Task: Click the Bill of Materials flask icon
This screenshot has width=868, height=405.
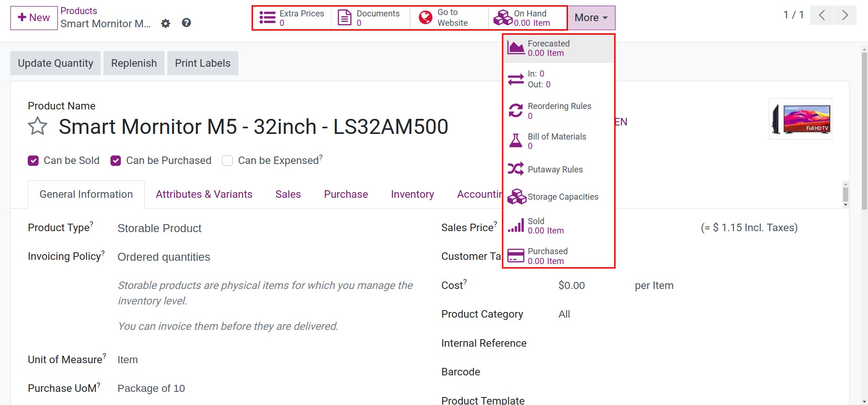Action: tap(516, 140)
